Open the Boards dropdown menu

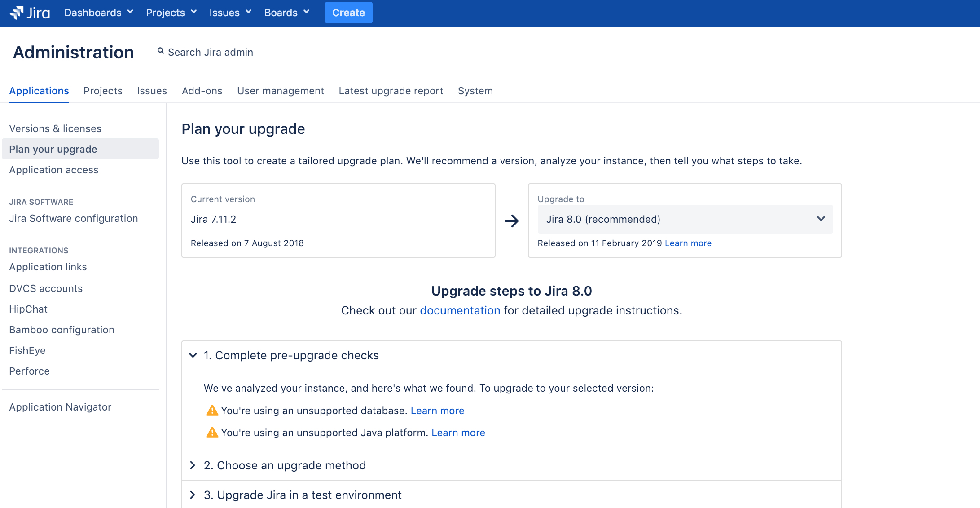(x=287, y=13)
